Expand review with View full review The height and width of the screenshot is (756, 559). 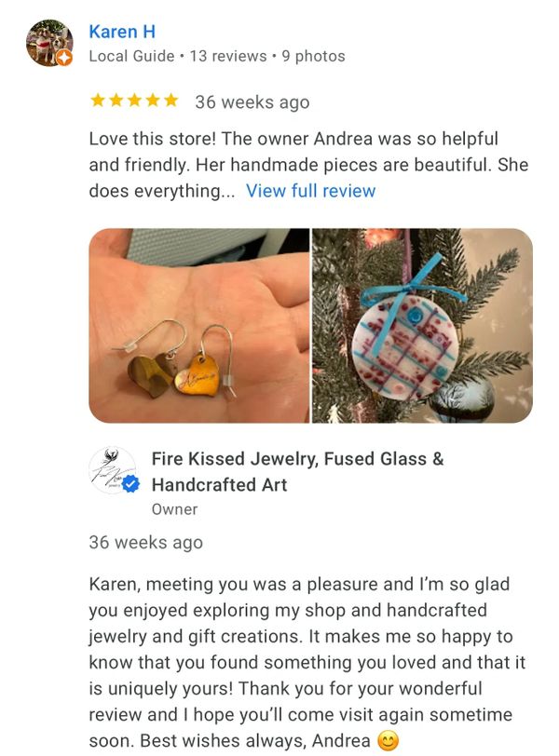[310, 191]
